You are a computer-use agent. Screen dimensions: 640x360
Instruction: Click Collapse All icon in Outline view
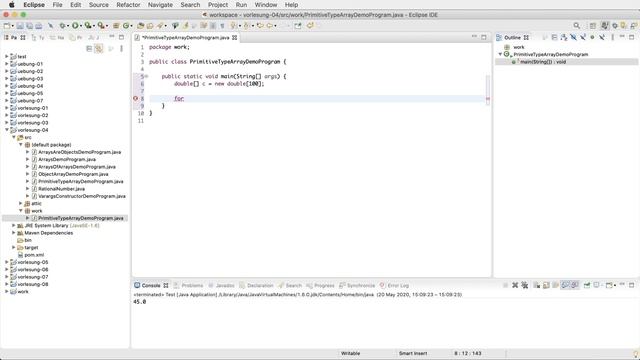(554, 37)
